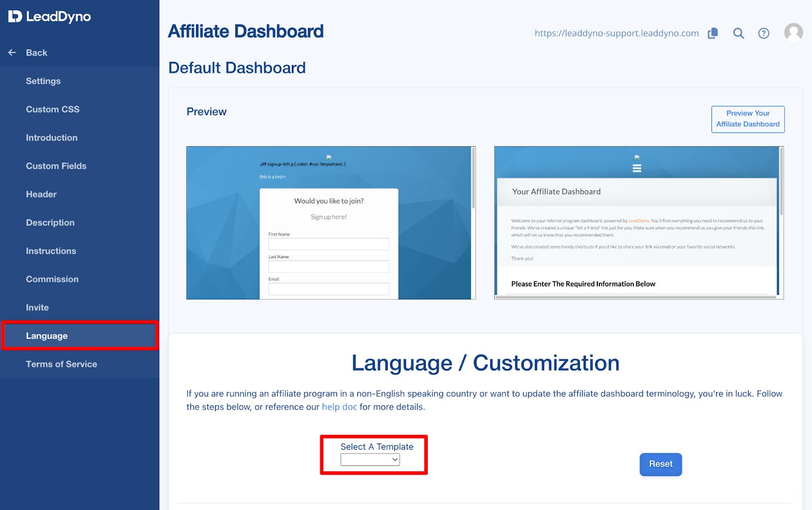The width and height of the screenshot is (812, 510).
Task: Click 'Please Enter The Required Information Below' text
Action: 583,284
